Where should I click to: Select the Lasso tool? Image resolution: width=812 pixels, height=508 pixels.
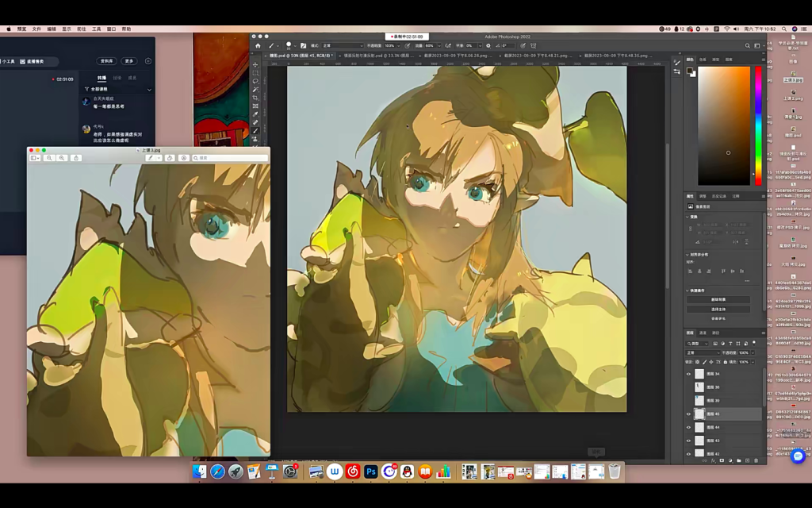(255, 81)
